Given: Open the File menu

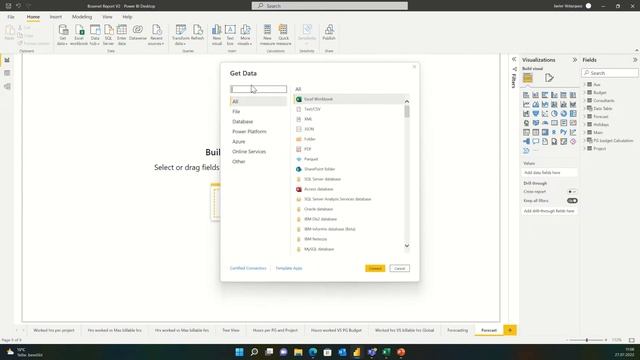Looking at the screenshot, I should pos(11,17).
